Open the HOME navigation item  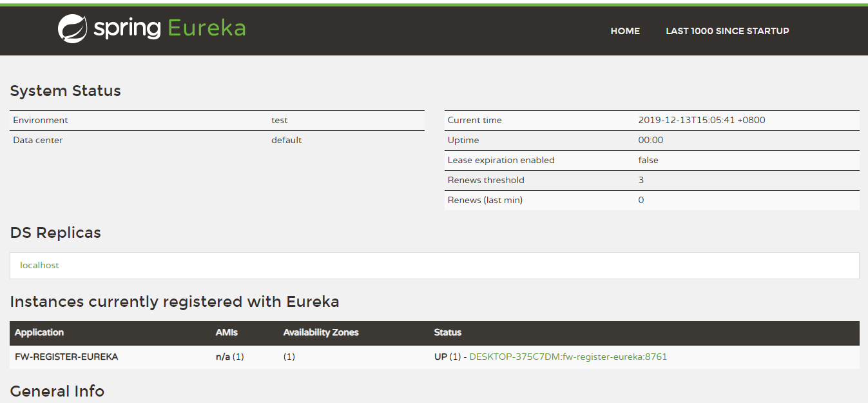click(624, 30)
